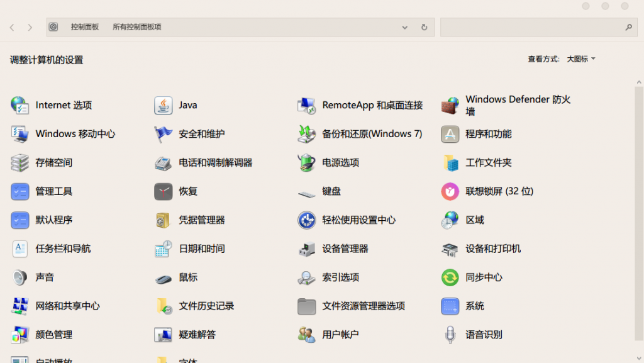Image resolution: width=644 pixels, height=363 pixels.
Task: Open RemoteApp 和桌面连接 icon
Action: (x=306, y=106)
